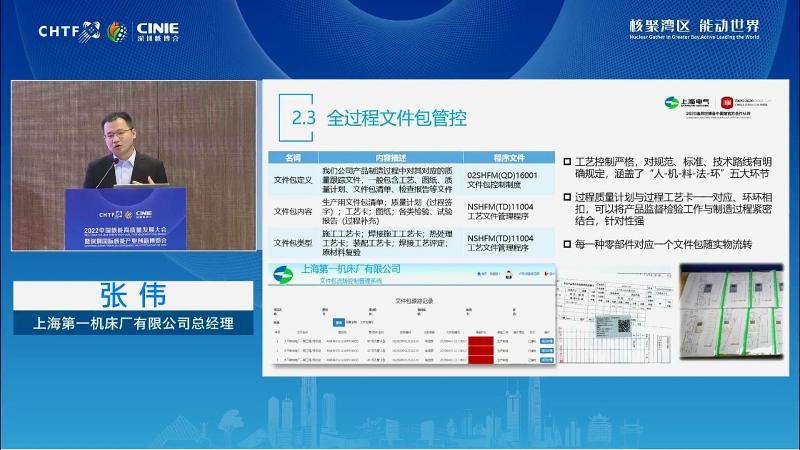Image resolution: width=800 pixels, height=450 pixels.
Task: Click the red expo logo on slide
Action: (x=727, y=102)
